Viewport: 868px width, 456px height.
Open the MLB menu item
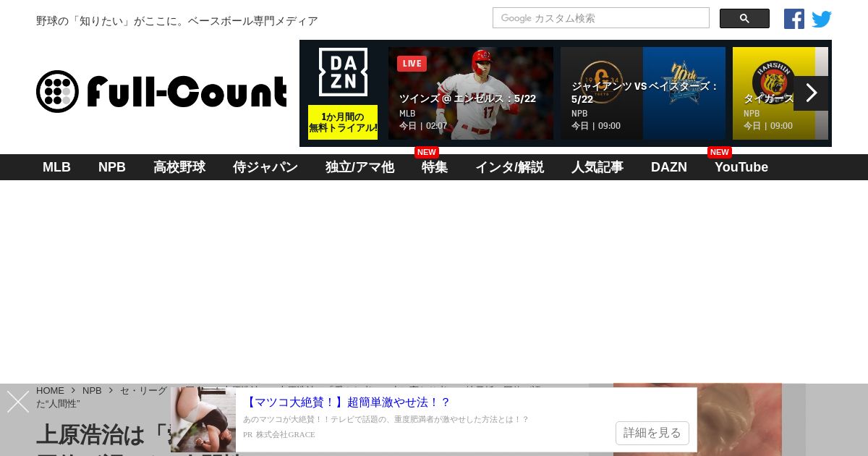56,167
